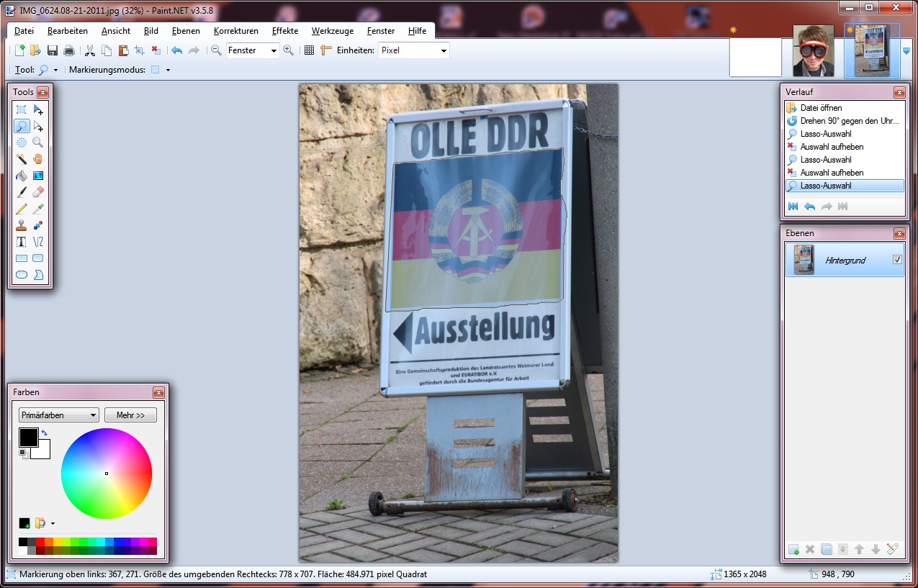Choose the Farbverlauf (gradient) tool
The width and height of the screenshot is (918, 588).
[x=37, y=176]
